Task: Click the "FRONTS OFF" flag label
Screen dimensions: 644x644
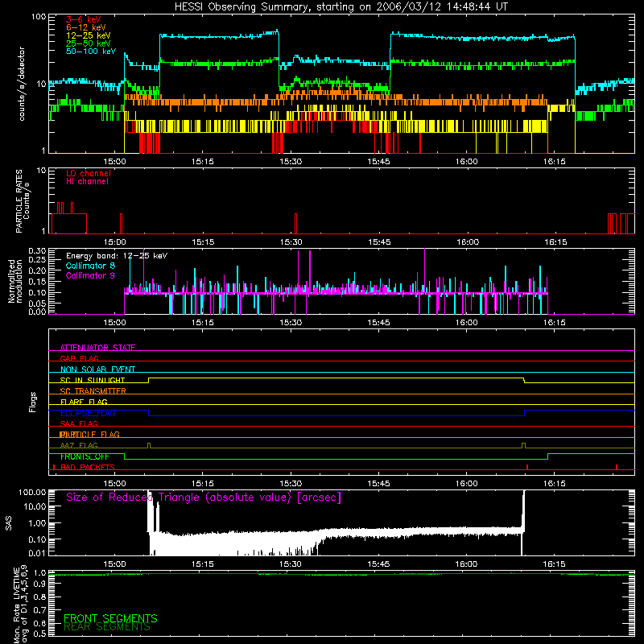Action: pyautogui.click(x=85, y=456)
